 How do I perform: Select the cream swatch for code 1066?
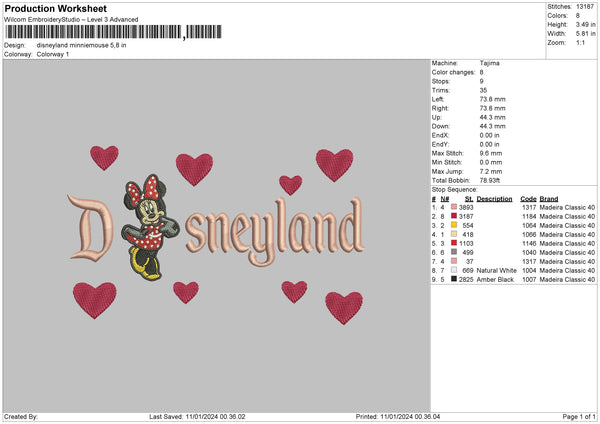click(454, 234)
